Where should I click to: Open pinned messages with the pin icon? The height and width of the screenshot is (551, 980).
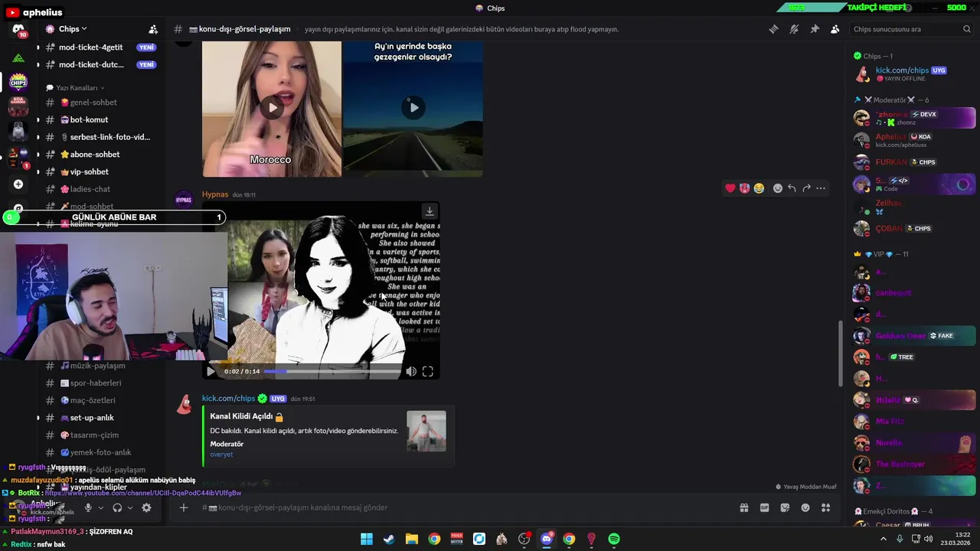815,29
